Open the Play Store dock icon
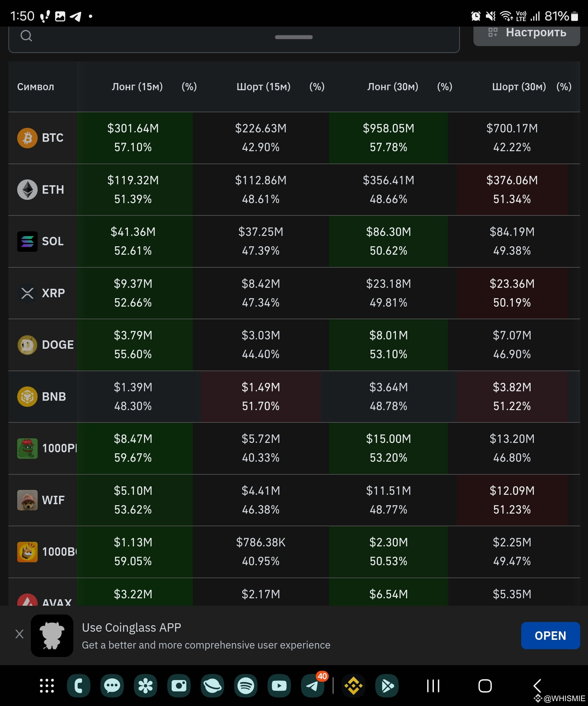 coord(387,686)
